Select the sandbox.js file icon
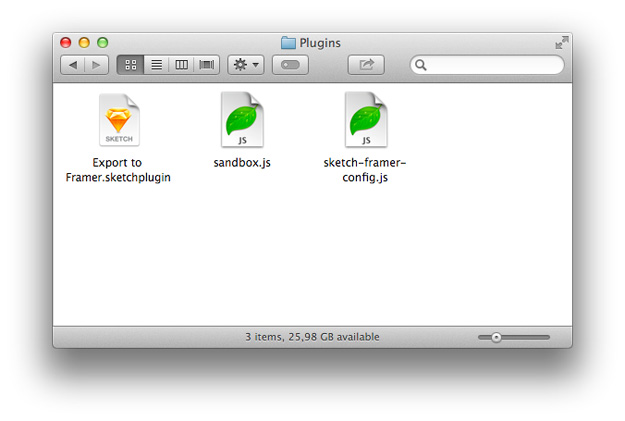Image resolution: width=625 pixels, height=421 pixels. 242,120
